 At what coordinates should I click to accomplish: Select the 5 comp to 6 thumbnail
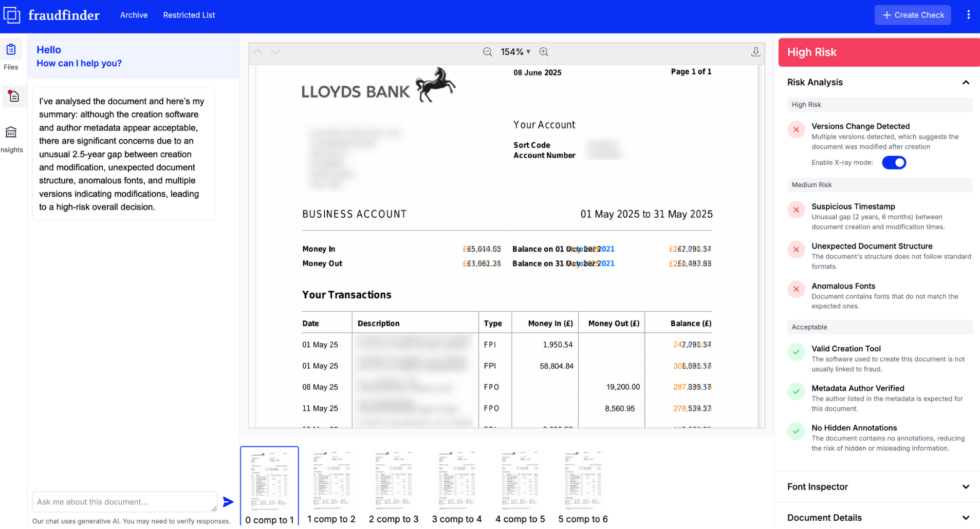click(583, 486)
